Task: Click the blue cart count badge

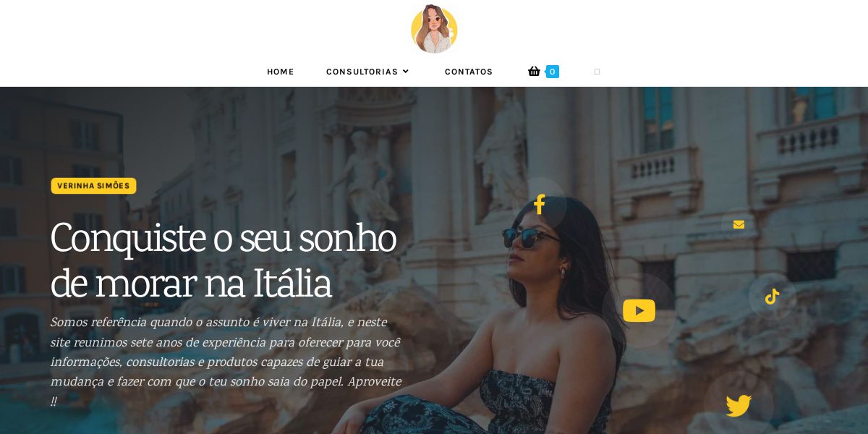Action: pyautogui.click(x=552, y=72)
